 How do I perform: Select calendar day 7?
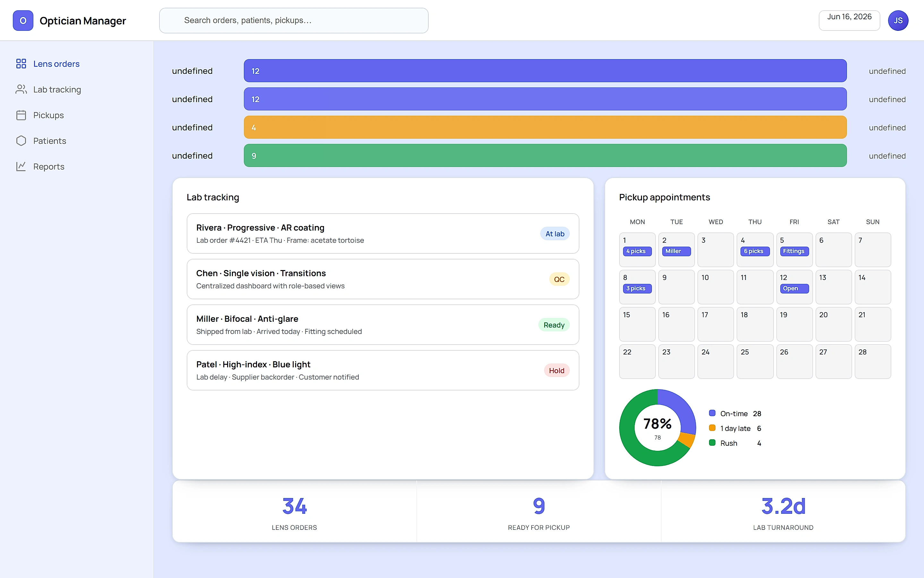[x=873, y=250]
